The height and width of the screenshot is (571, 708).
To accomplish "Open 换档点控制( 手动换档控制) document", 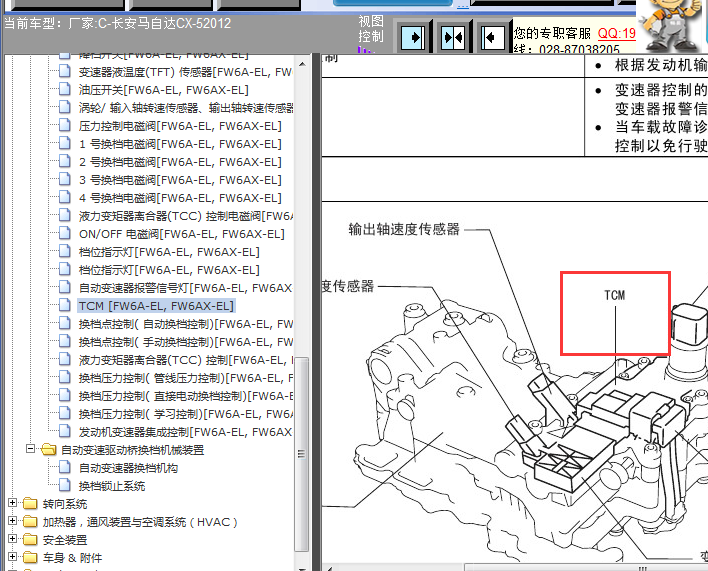I will coord(186,342).
